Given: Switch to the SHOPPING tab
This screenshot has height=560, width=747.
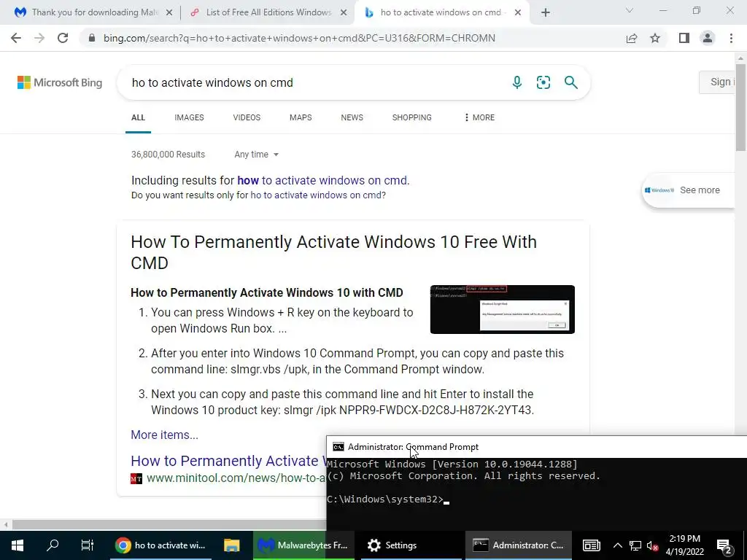Looking at the screenshot, I should click(412, 117).
